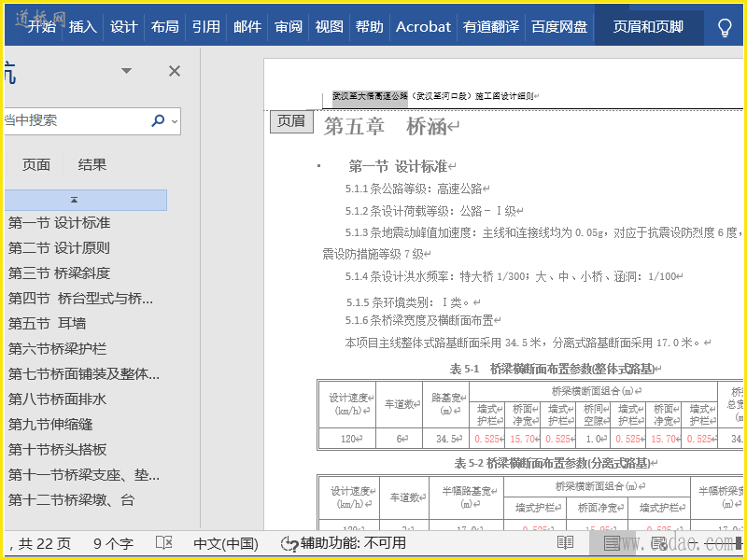This screenshot has width=747, height=560.
Task: Switch to Read Mode view in status bar
Action: tap(565, 543)
